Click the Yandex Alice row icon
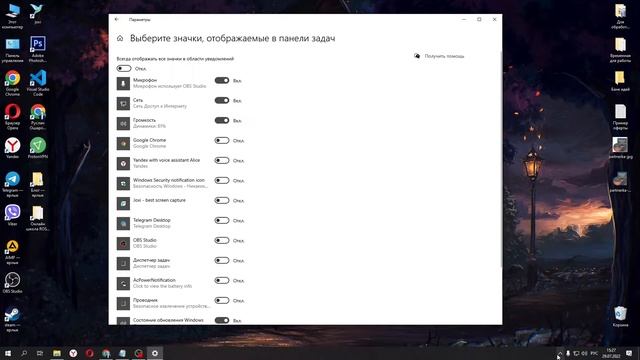The width and height of the screenshot is (640, 360). (123, 163)
